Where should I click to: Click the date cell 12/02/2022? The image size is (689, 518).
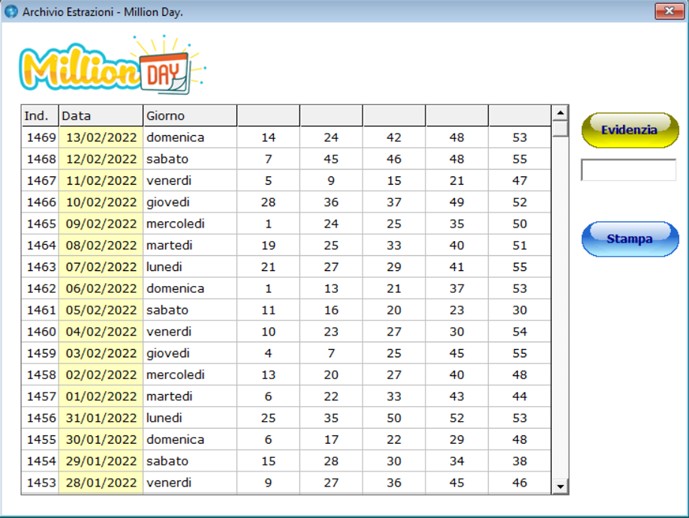pos(101,159)
